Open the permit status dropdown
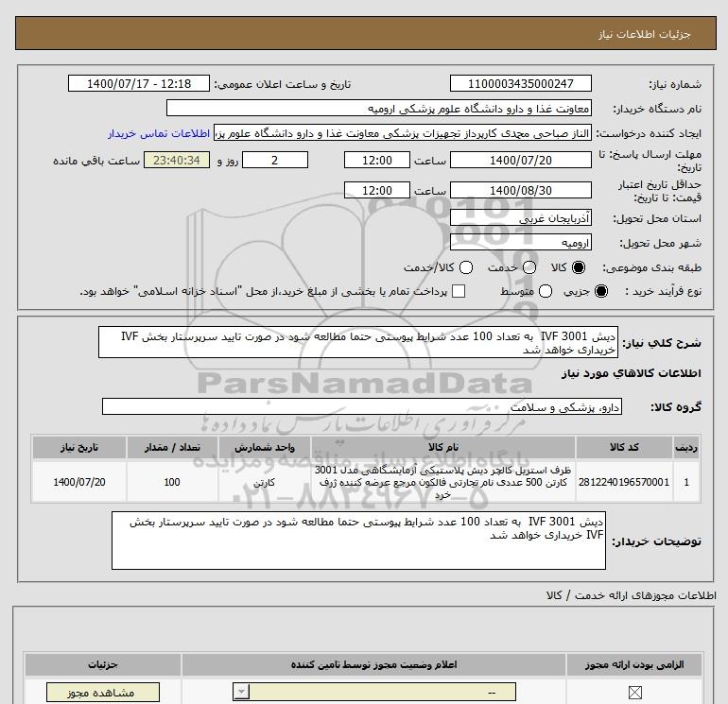 [374, 693]
